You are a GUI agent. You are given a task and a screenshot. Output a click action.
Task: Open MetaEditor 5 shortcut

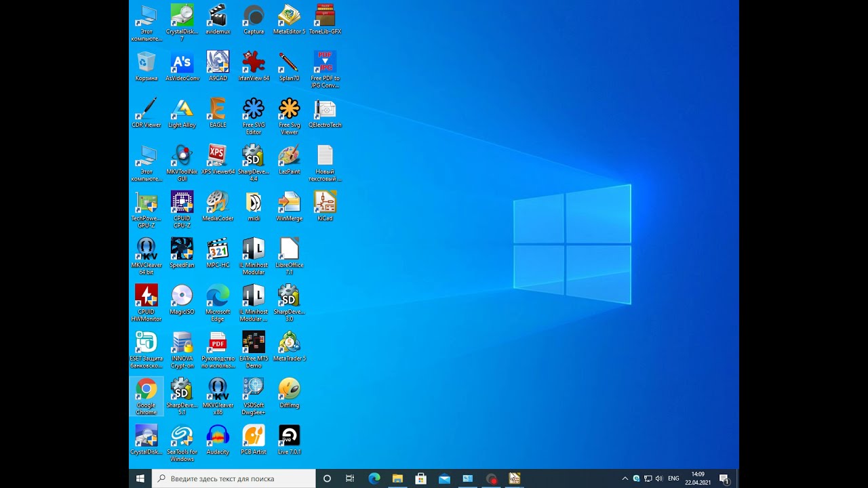pos(290,20)
